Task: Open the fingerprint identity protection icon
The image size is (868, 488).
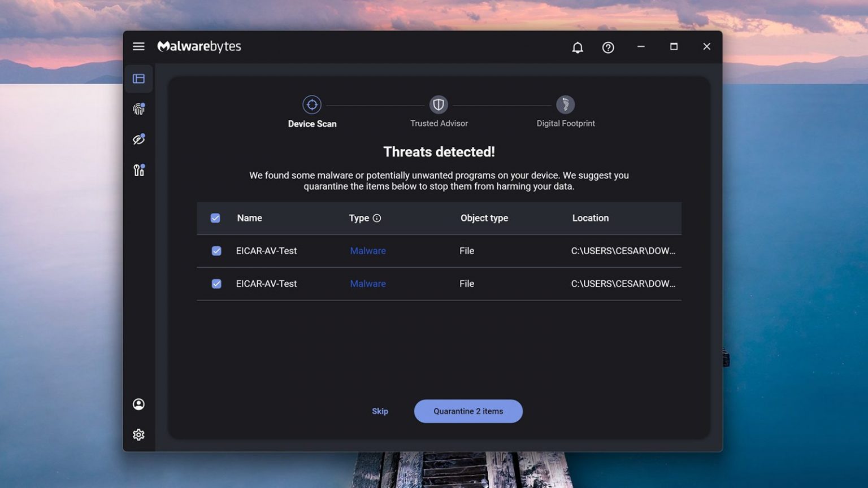Action: 138,109
